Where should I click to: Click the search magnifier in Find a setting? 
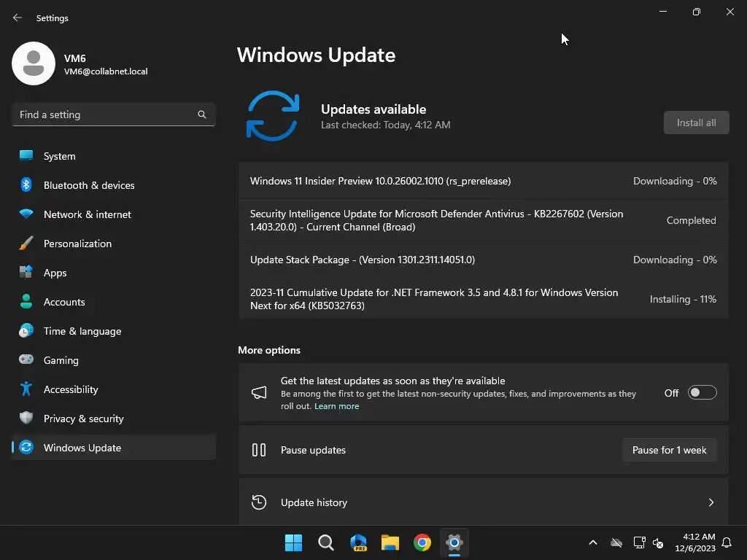[202, 114]
